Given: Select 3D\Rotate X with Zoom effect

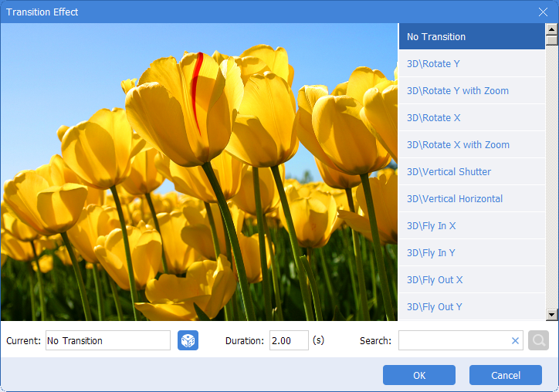Looking at the screenshot, I should [x=471, y=145].
